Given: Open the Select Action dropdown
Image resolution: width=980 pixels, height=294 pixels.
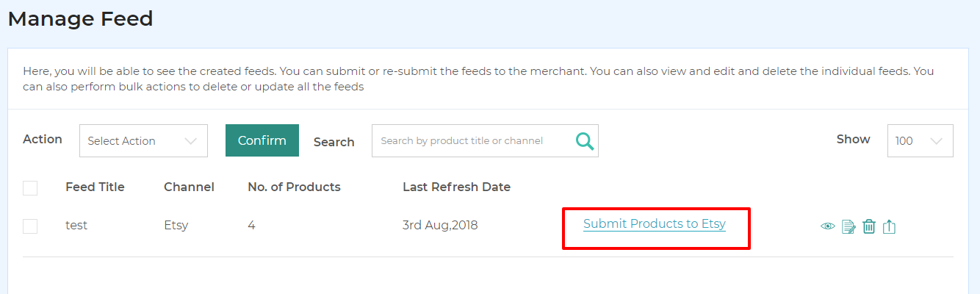Looking at the screenshot, I should point(143,140).
